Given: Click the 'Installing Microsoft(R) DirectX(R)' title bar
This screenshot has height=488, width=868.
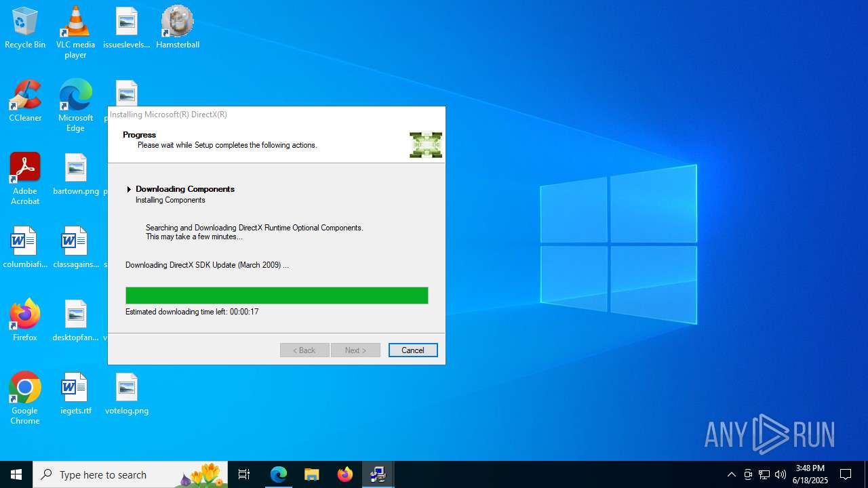Looking at the screenshot, I should point(277,115).
